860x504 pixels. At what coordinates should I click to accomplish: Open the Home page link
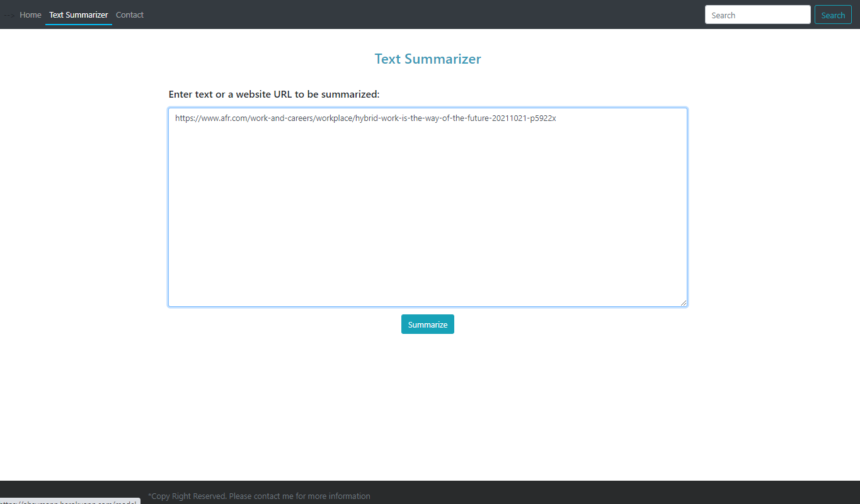[x=30, y=14]
